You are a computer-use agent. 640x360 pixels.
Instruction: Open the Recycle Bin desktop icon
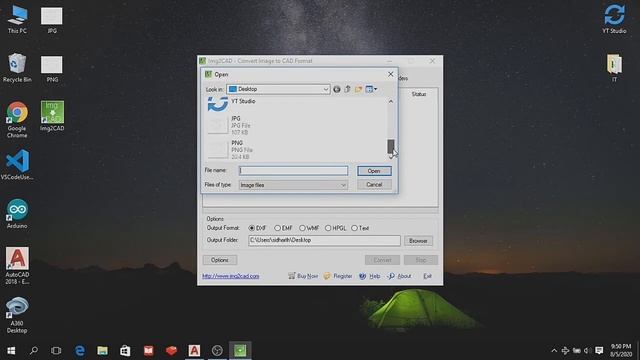[17, 68]
